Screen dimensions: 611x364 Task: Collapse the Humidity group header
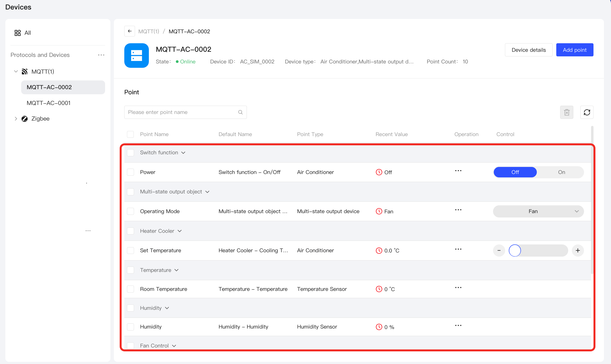pos(167,308)
